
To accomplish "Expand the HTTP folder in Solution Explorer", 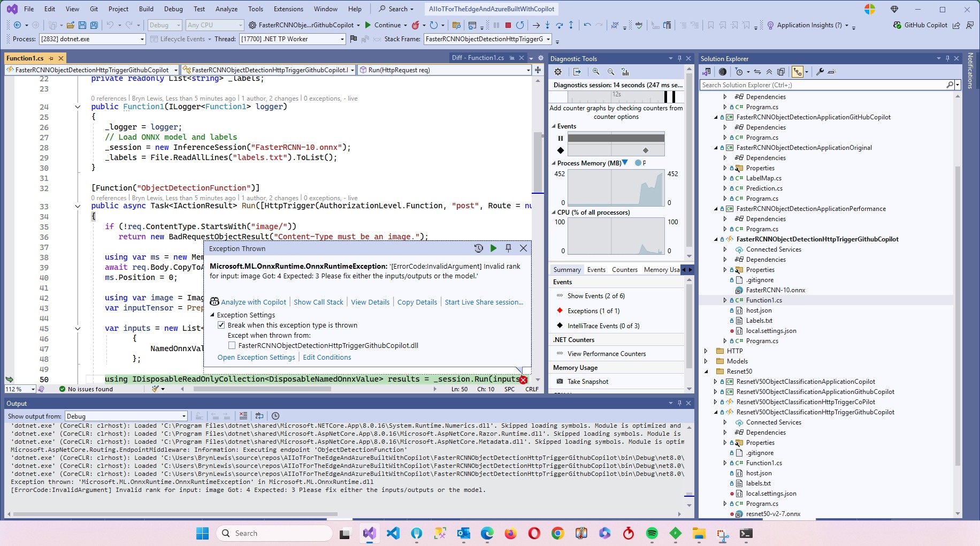I will [x=706, y=351].
